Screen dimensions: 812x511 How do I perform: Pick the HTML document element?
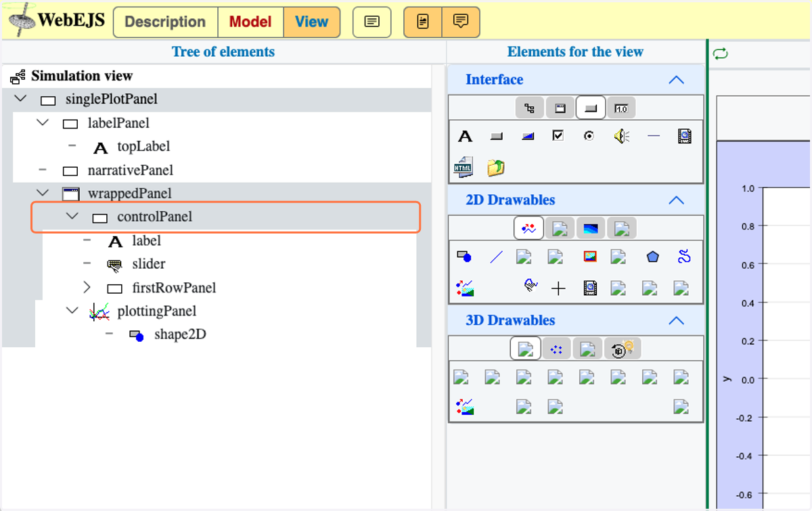pos(464,166)
